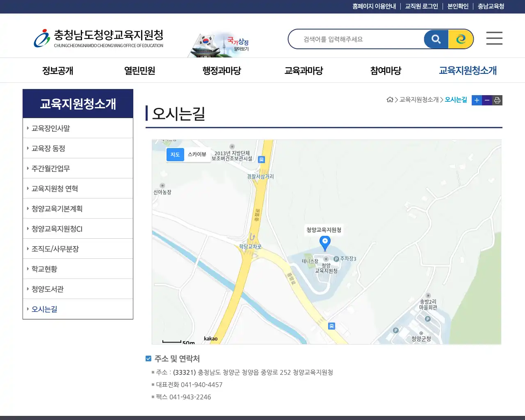Click the 청양교육지원청 map label

[x=324, y=230]
